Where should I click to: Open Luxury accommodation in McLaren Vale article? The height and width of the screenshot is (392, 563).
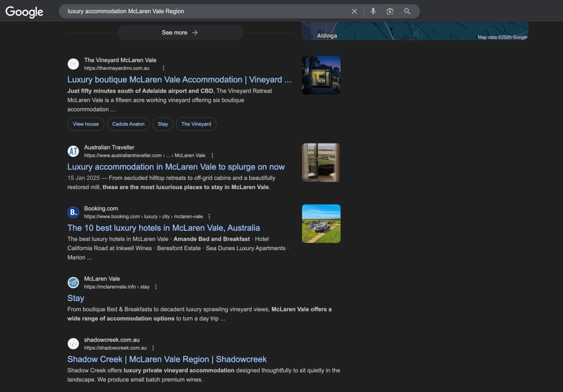pyautogui.click(x=176, y=167)
